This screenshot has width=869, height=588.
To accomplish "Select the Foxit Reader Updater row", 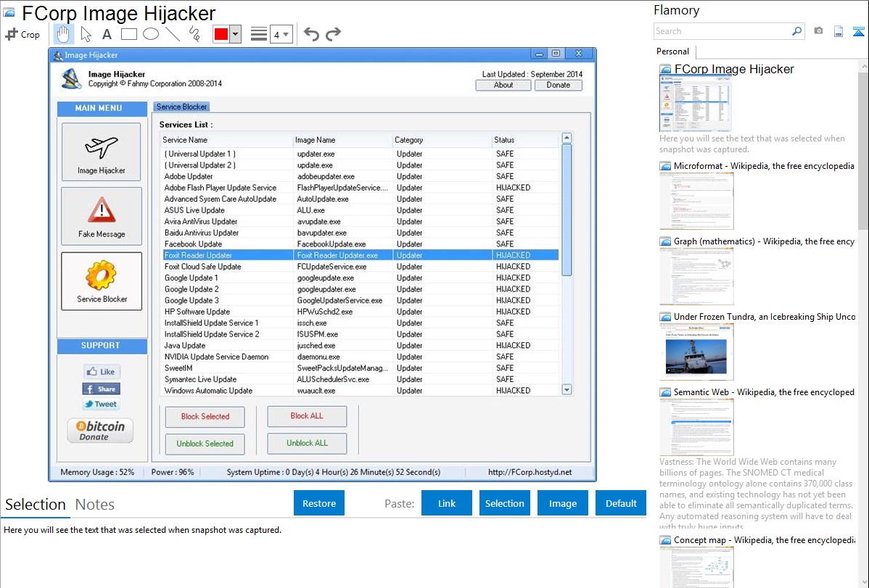I will [x=360, y=255].
